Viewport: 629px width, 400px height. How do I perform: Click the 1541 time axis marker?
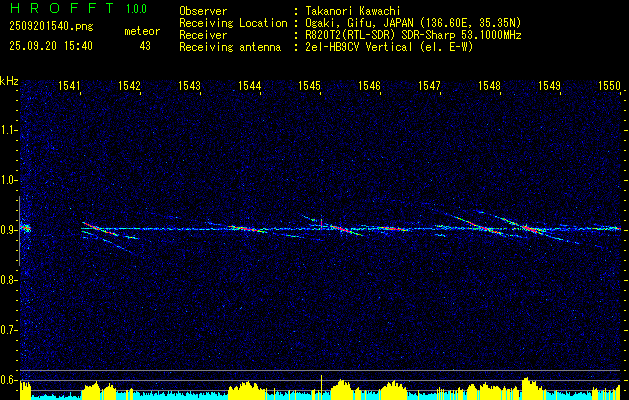click(69, 85)
